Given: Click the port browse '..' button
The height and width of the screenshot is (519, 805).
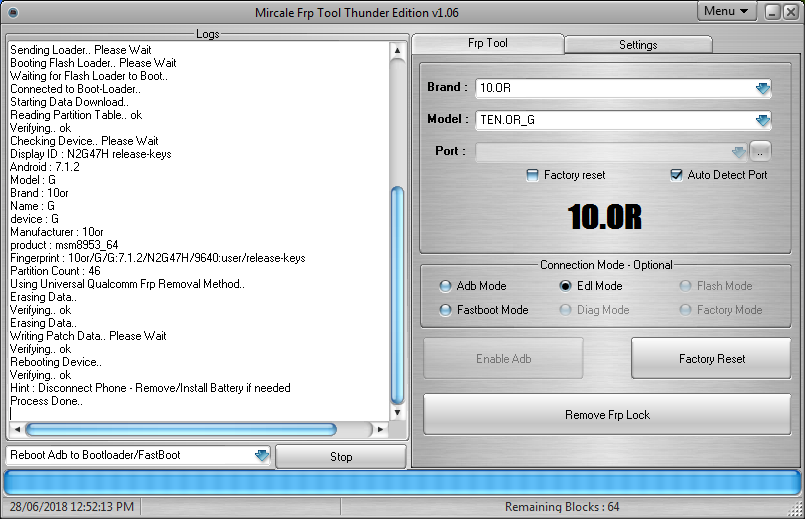Looking at the screenshot, I should pyautogui.click(x=760, y=151).
